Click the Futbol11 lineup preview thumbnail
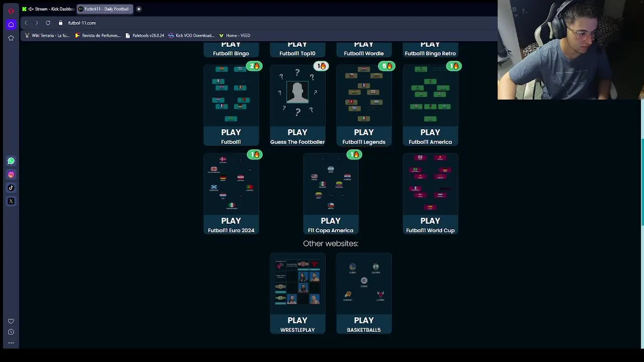 pyautogui.click(x=231, y=95)
